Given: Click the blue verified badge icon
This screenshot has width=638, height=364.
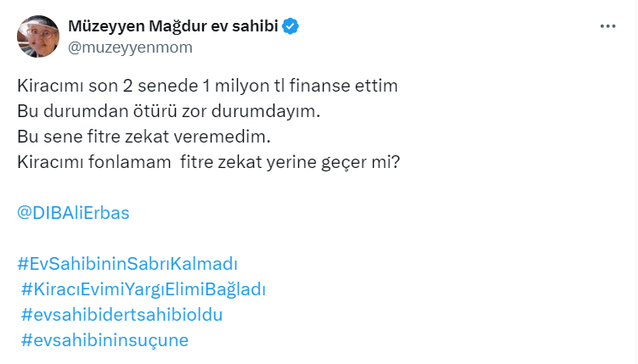Looking at the screenshot, I should coord(291,27).
